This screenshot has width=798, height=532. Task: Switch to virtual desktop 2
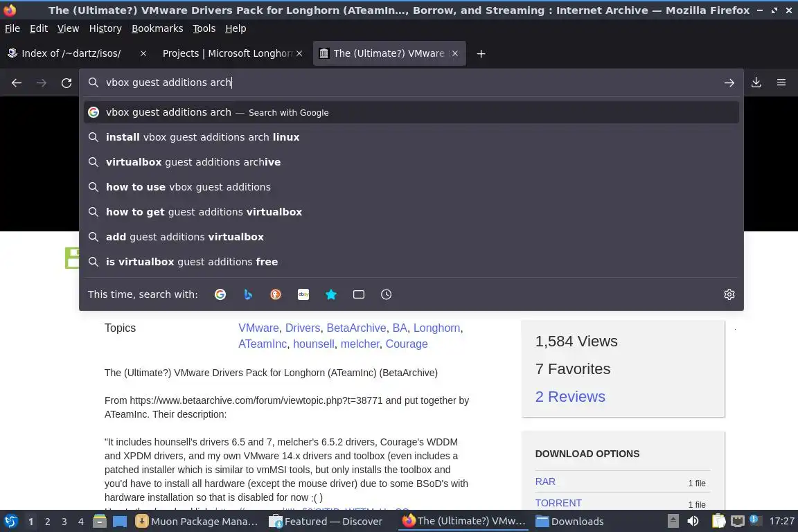[x=47, y=522]
